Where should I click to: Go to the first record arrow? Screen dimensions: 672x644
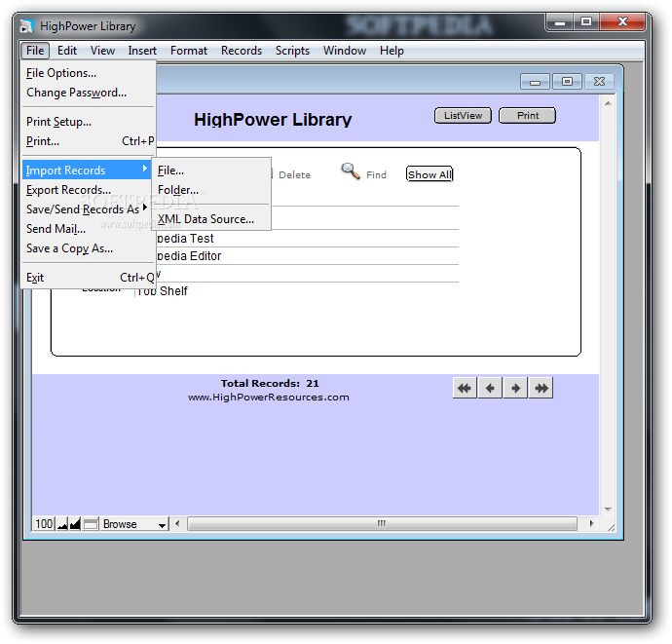click(465, 388)
